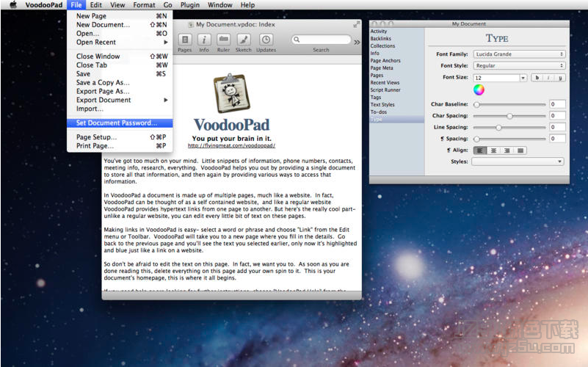Expand the Font Size combo arrow
The height and width of the screenshot is (367, 588).
click(x=523, y=78)
